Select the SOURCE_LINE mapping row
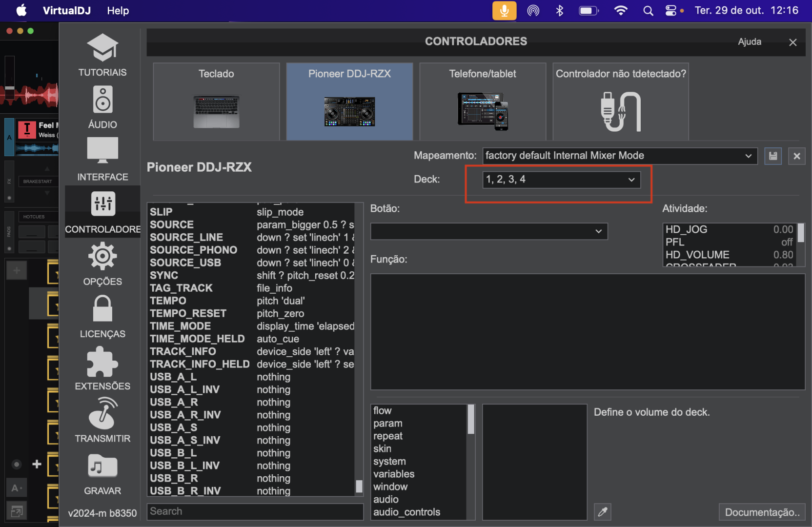 [251, 238]
